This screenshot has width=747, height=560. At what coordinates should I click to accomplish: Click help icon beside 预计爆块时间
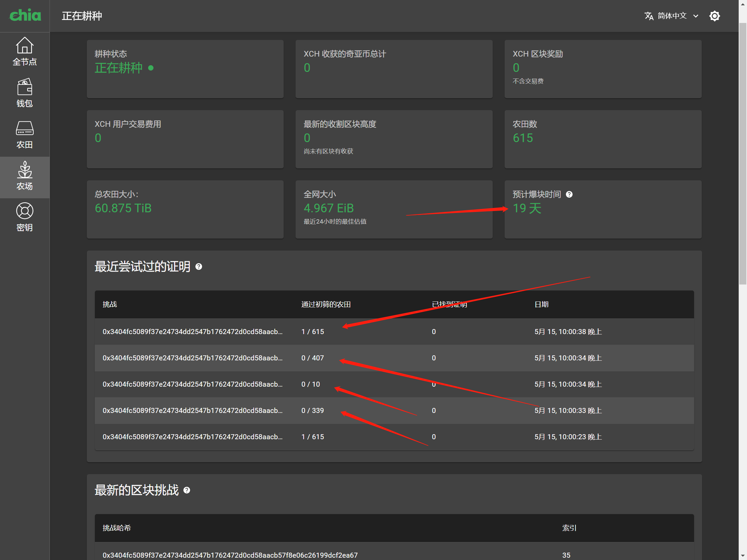click(569, 194)
